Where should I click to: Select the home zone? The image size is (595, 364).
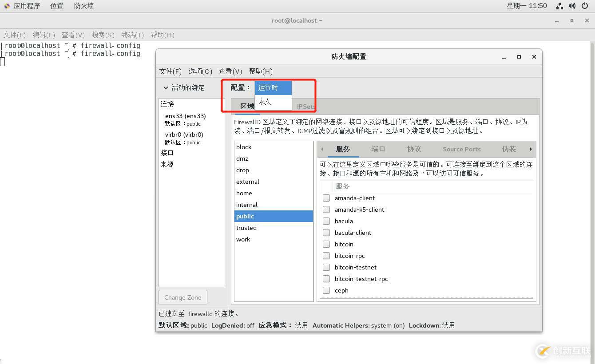pos(274,193)
